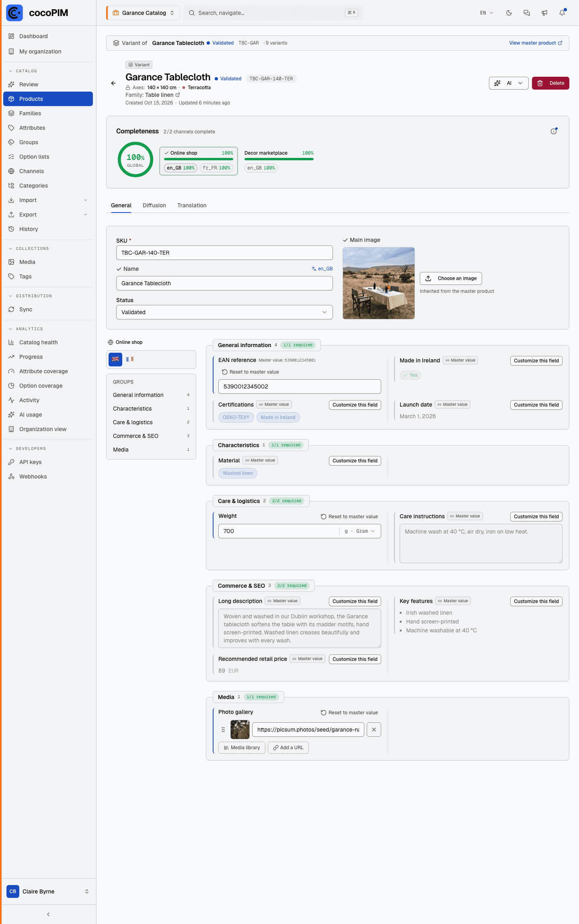The image size is (579, 924).
Task: Open Catalog health analytics
Action: click(48, 342)
